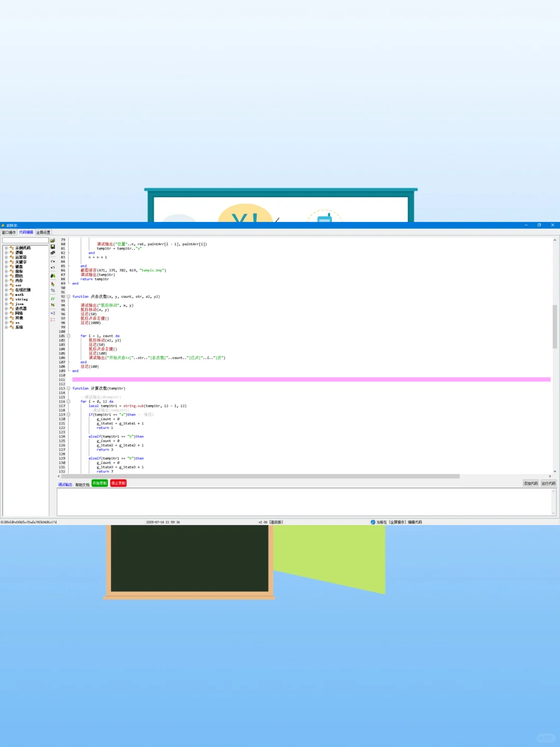Click the red outdent lines icon
The image size is (560, 747).
coord(53,320)
